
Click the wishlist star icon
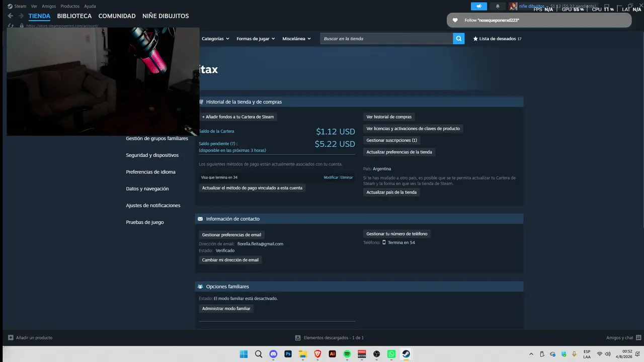[x=475, y=39]
